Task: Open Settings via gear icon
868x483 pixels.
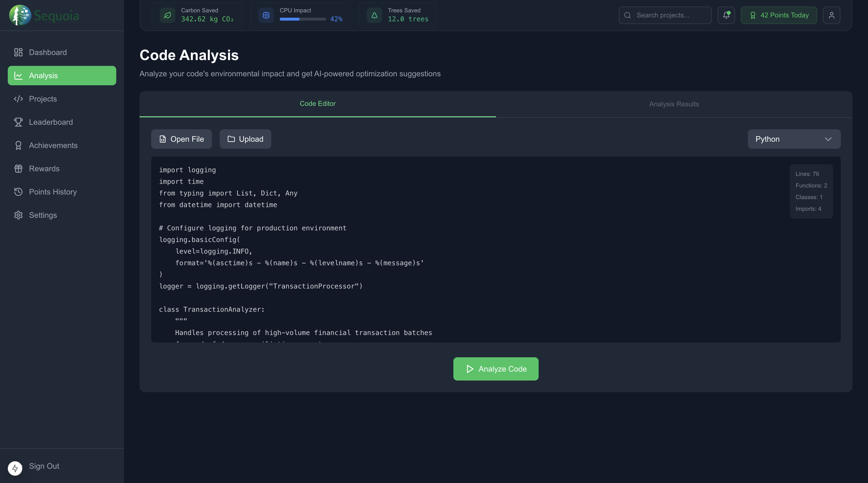Action: click(18, 215)
